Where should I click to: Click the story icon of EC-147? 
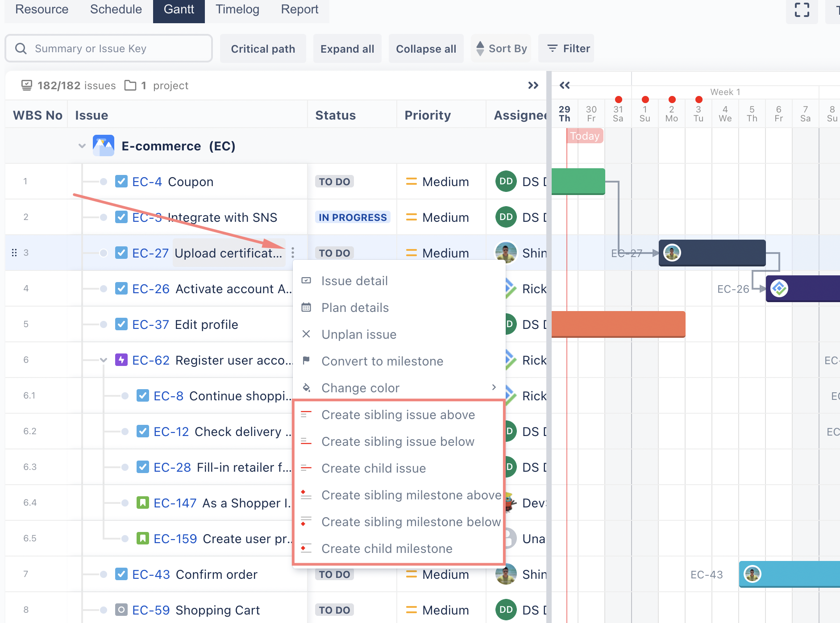pos(142,503)
